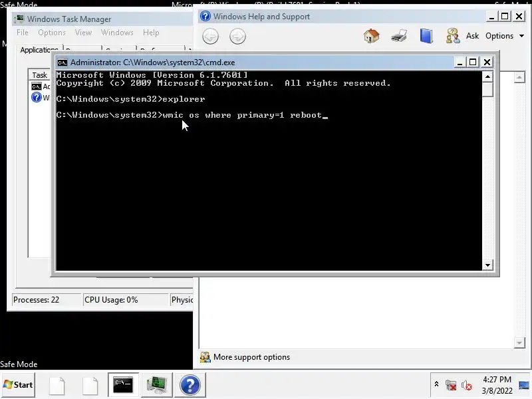This screenshot has height=399, width=532.
Task: Click the Ask people icon in Help
Action: click(453, 36)
